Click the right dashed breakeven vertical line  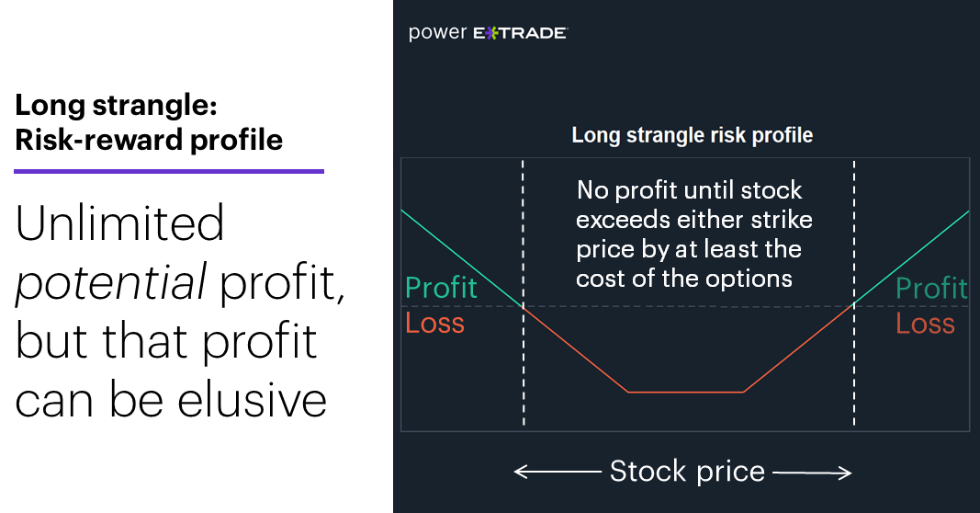pyautogui.click(x=854, y=294)
